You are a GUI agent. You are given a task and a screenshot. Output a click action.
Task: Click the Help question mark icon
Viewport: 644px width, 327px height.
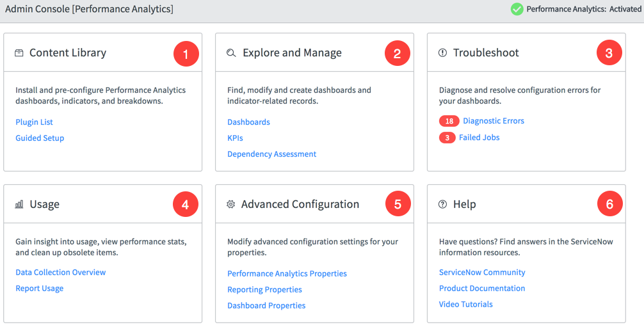click(442, 204)
